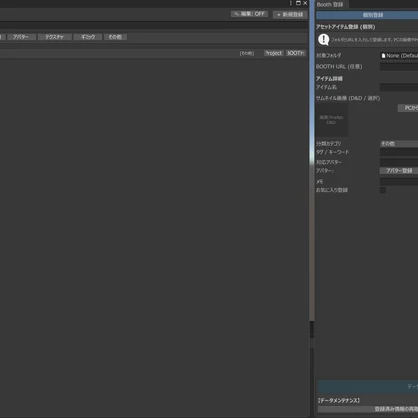Select the その他 category filter in filter bar

click(x=115, y=37)
